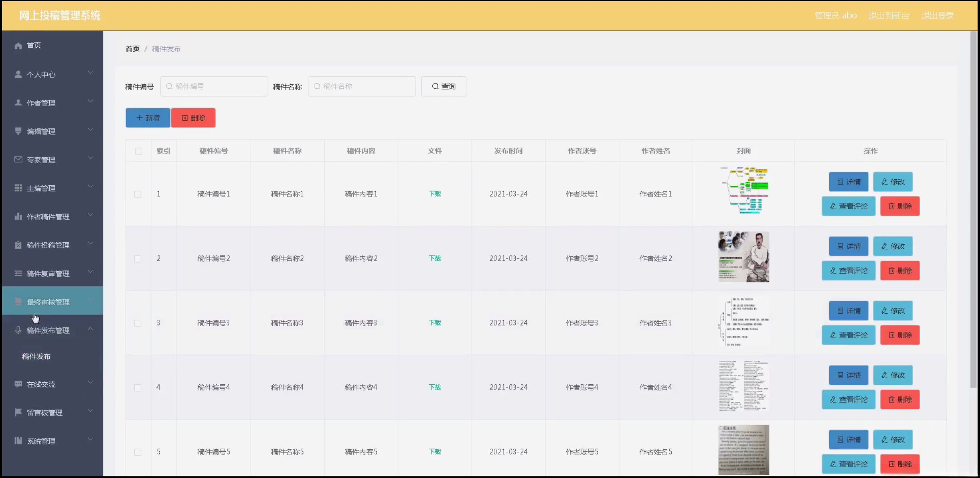Expand the 作者管理 menu chevron
The width and height of the screenshot is (980, 478).
[91, 101]
